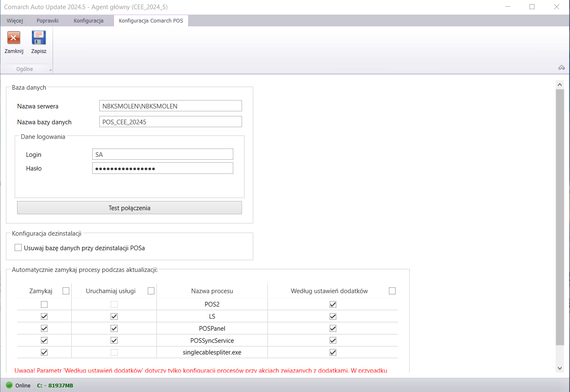Uncheck Zamykaj for POSSyncService
Viewport: 570px width, 392px height.
coord(44,340)
